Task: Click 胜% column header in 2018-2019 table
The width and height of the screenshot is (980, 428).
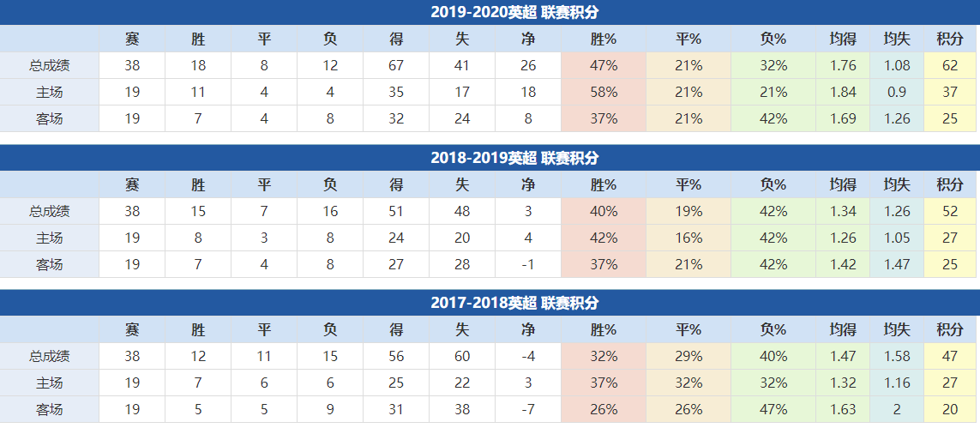Action: [604, 184]
